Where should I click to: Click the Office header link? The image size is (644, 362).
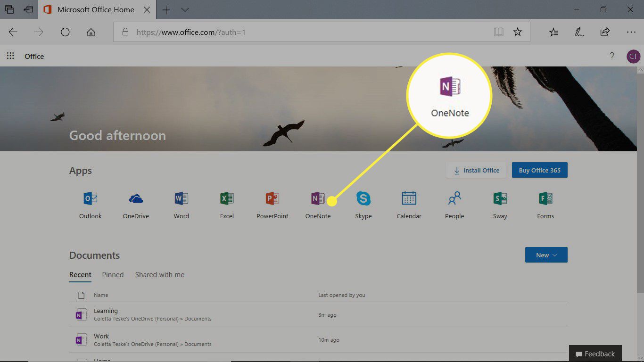click(34, 56)
